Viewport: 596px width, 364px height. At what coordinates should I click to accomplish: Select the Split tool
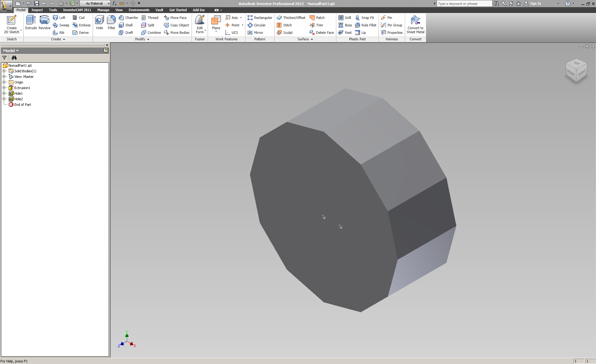(148, 25)
